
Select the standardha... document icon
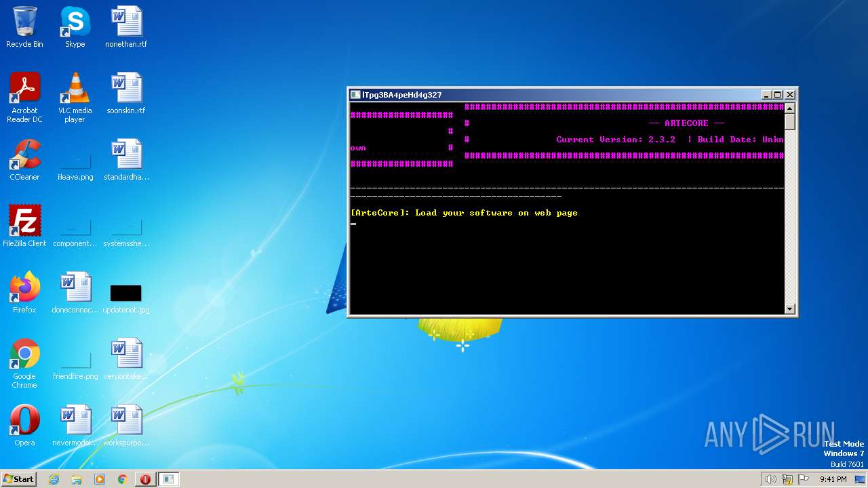pyautogui.click(x=126, y=161)
